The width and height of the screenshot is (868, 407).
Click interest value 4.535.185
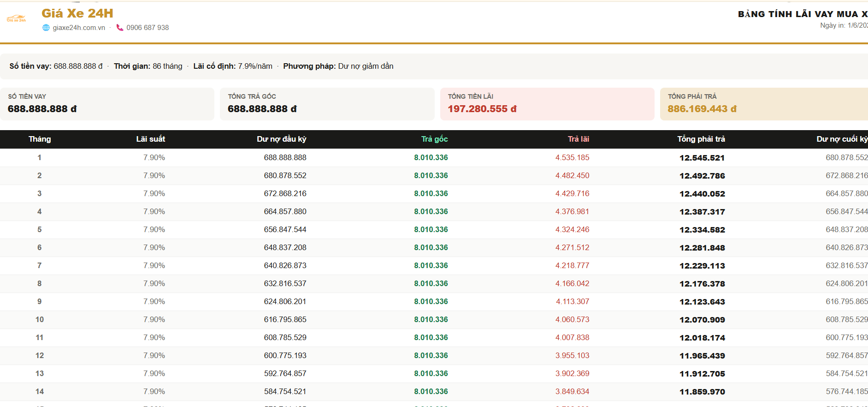click(x=573, y=157)
